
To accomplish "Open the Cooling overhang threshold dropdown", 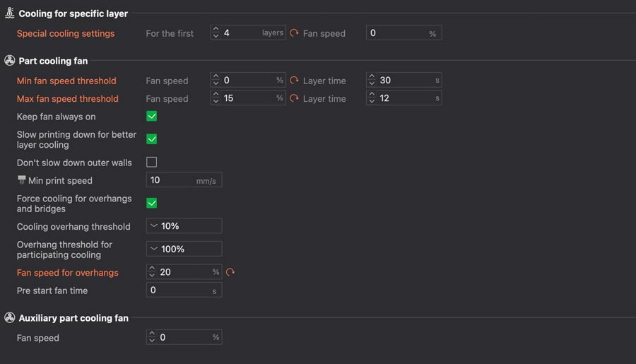I will tap(184, 226).
